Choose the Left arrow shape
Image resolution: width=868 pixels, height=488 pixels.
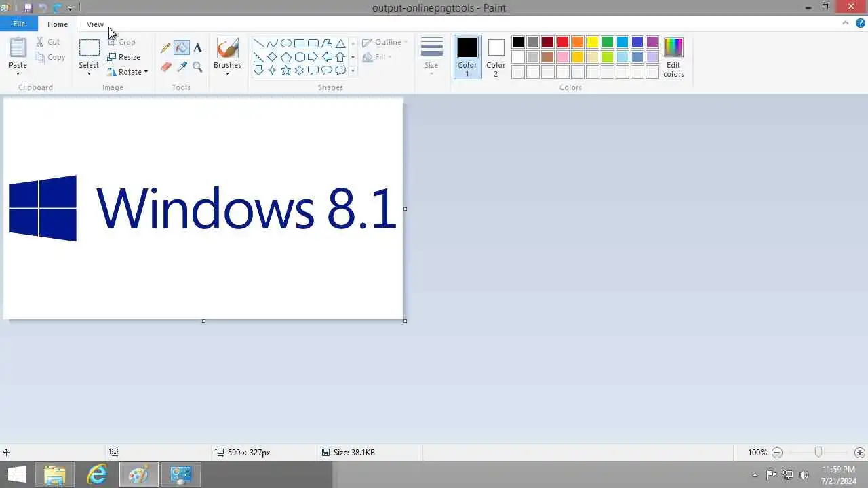tap(327, 57)
